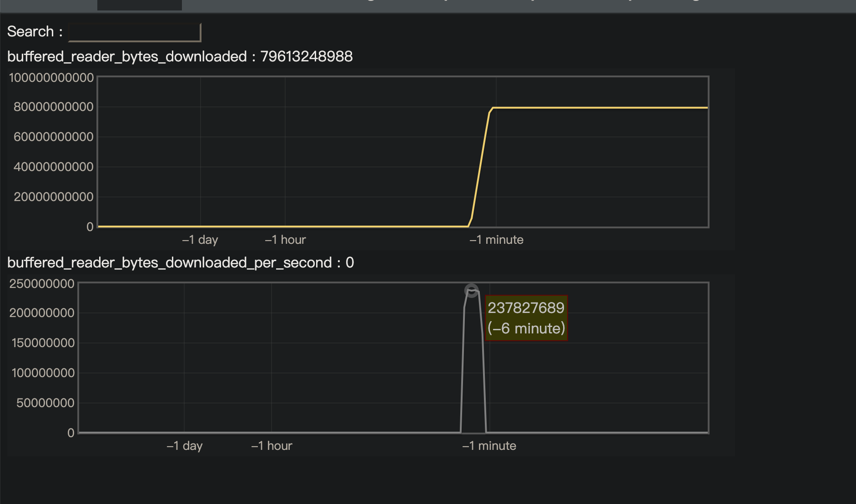856x504 pixels.
Task: Click the 200000000 y-axis label
Action: pos(42,313)
